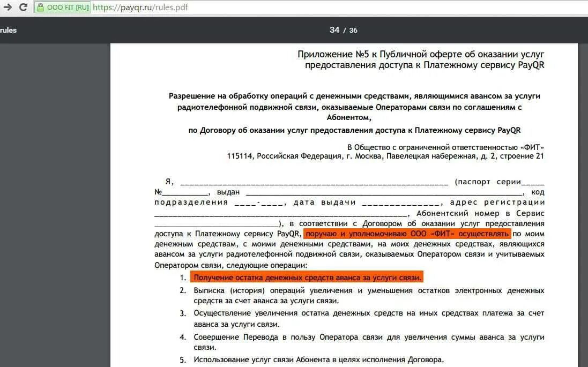This screenshot has width=588, height=367.
Task: Click list item 2 starting 'Выписка (история) операций'
Action: pos(369,295)
